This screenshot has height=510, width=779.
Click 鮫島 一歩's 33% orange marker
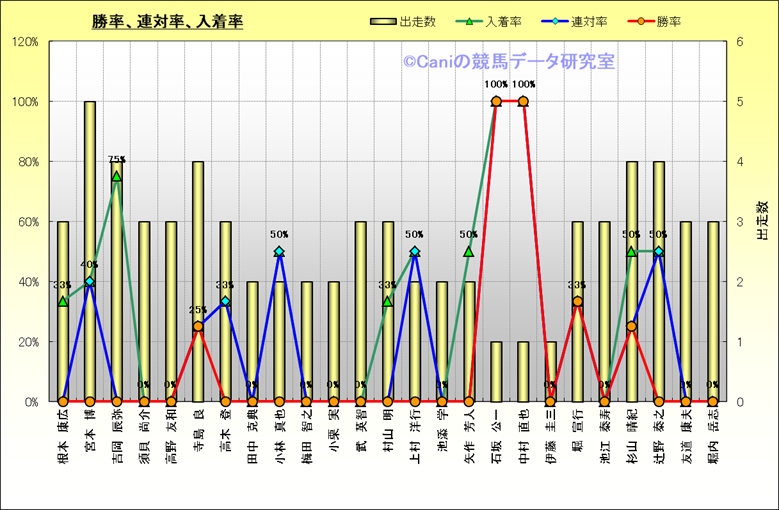577,302
